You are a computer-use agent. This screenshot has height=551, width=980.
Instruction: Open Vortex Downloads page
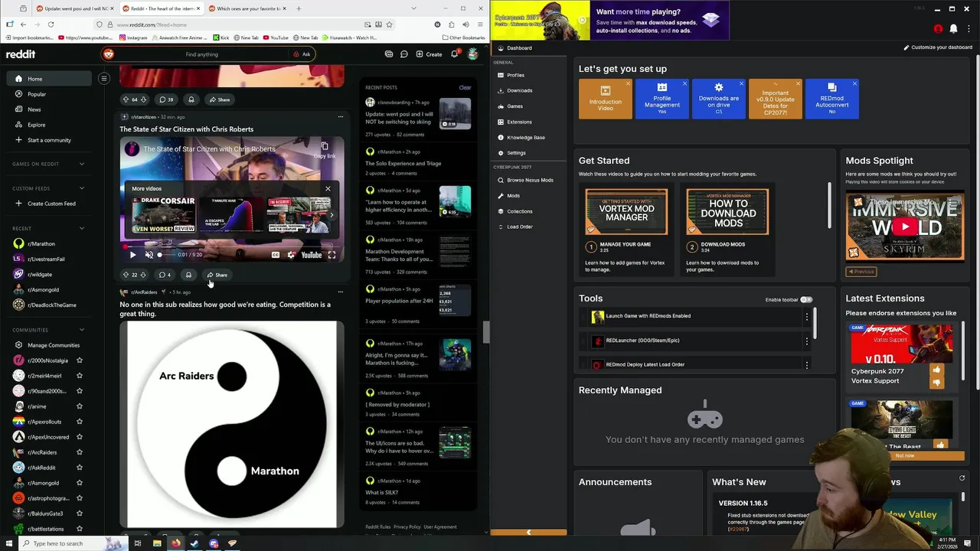[519, 90]
